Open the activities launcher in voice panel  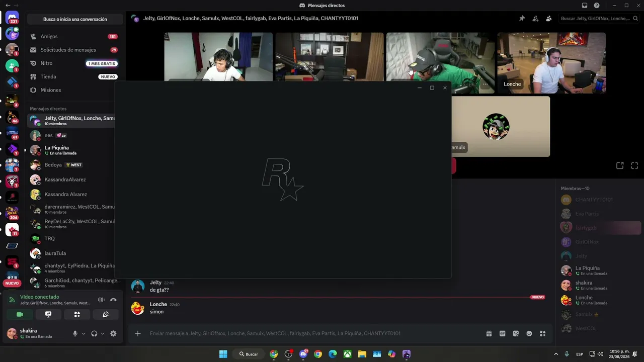[x=77, y=314]
